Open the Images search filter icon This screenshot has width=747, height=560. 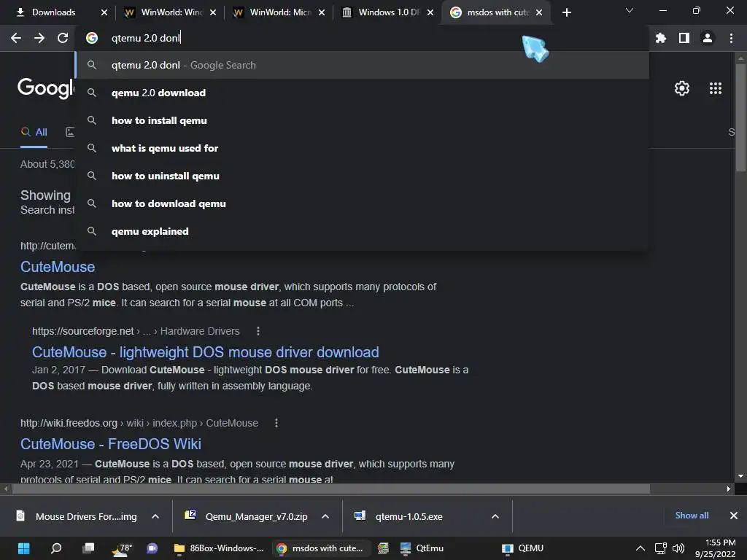(70, 133)
